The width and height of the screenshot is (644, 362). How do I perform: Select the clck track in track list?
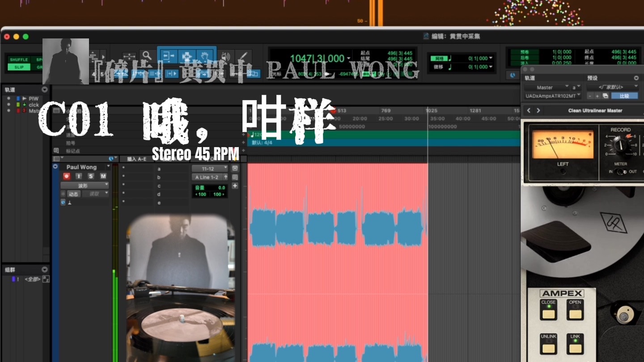pos(34,105)
